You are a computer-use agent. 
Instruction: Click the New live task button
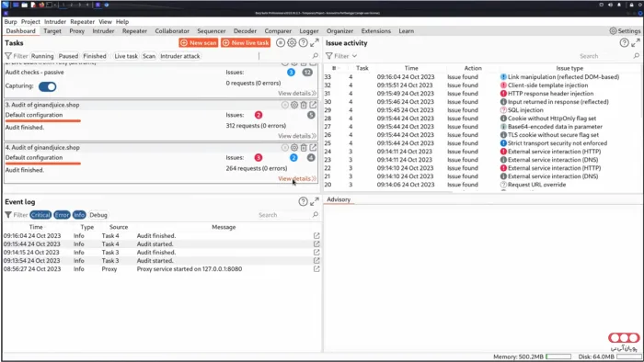(x=246, y=42)
